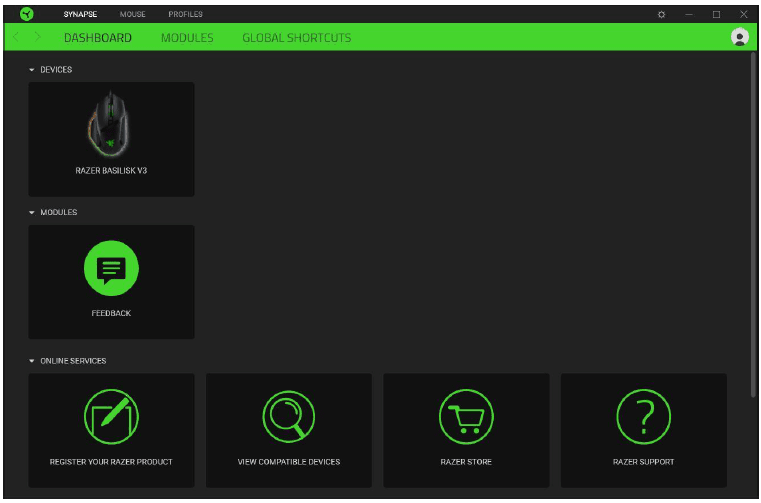Open the Feedback module icon
Viewport: 761px width, 503px height.
[111, 268]
